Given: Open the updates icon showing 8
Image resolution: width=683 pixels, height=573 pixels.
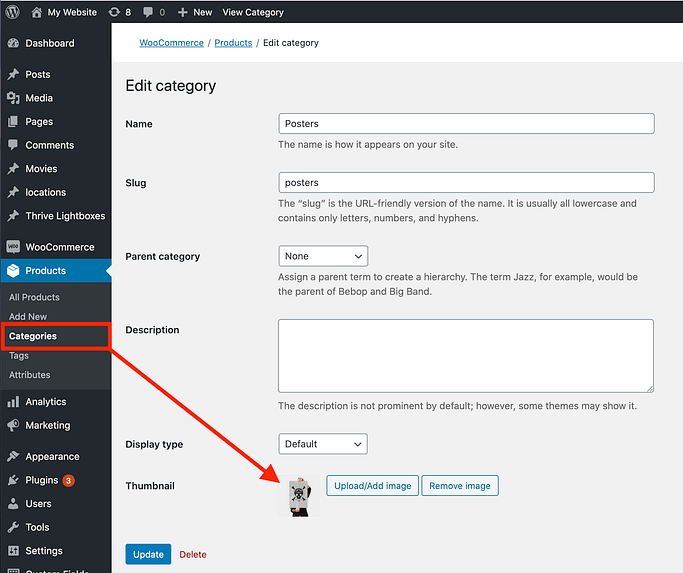Looking at the screenshot, I should (x=114, y=12).
